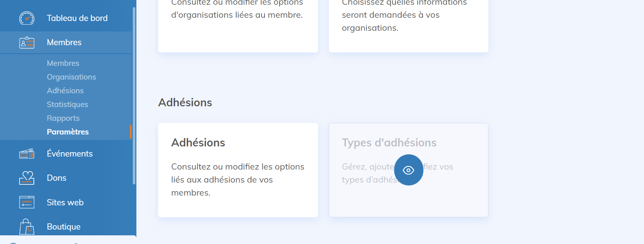Collapse the Membres section via its label

coord(64,42)
